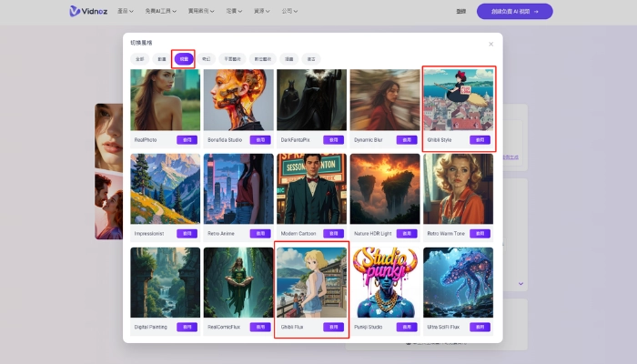The image size is (637, 364).
Task: Open the Ghibli Style thumbnail image
Action: pos(459,100)
